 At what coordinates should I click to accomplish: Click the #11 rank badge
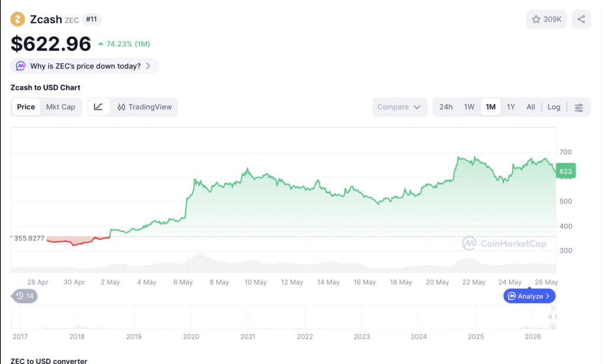[92, 19]
